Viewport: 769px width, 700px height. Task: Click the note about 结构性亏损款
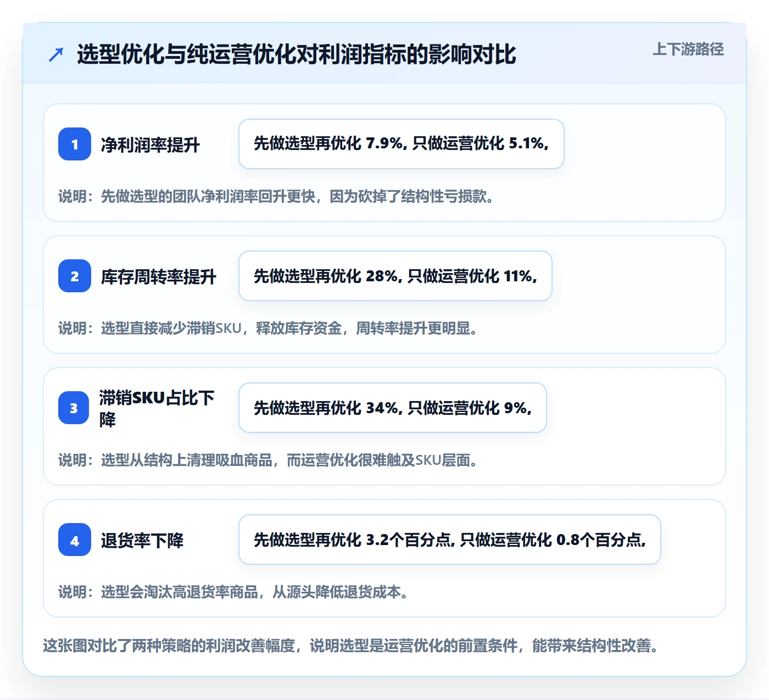coord(276,196)
